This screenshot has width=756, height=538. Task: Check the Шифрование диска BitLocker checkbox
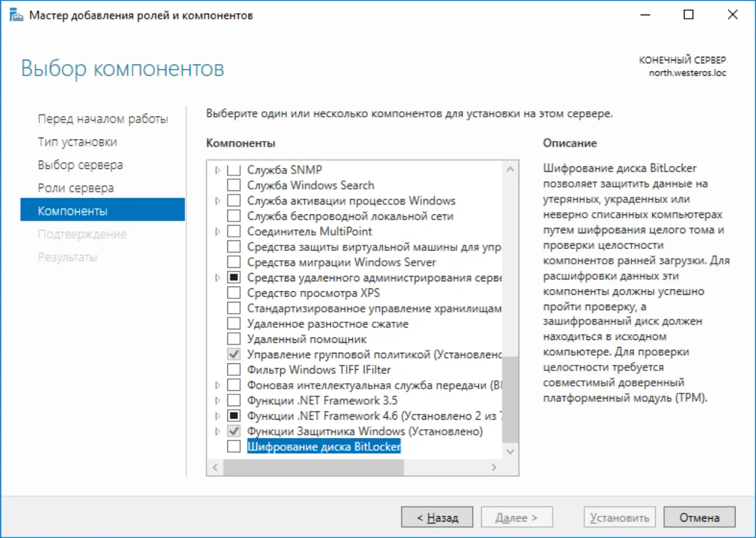(x=234, y=447)
